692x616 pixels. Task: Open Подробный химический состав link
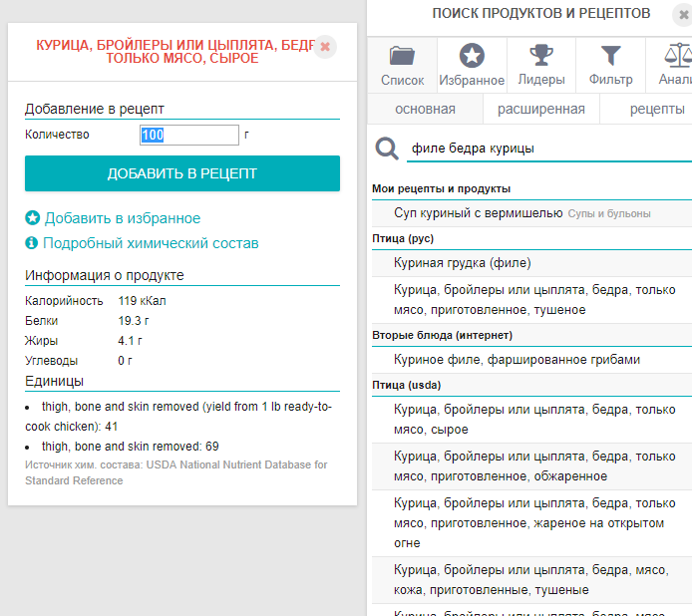tap(151, 243)
